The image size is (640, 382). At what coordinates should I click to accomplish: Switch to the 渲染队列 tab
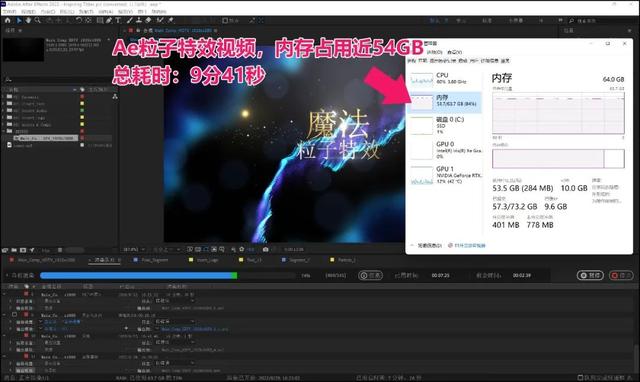coord(105,260)
